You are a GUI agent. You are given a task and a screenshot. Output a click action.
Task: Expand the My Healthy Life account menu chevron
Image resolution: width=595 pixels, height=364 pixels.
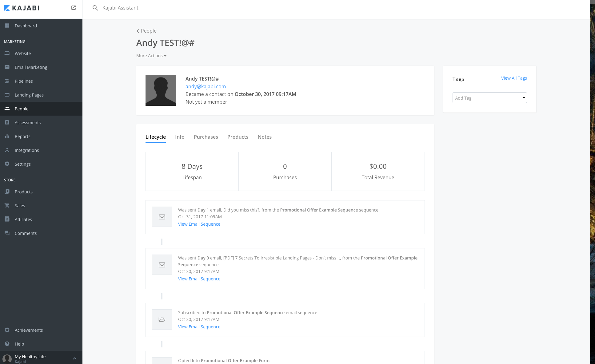click(x=74, y=358)
